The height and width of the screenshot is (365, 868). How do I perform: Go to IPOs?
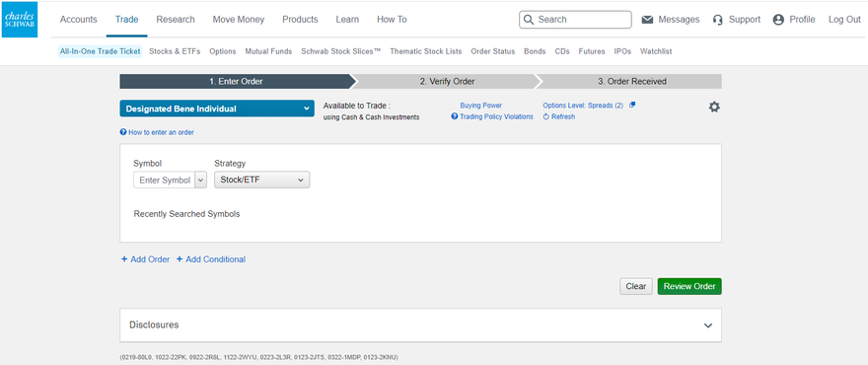tap(622, 51)
